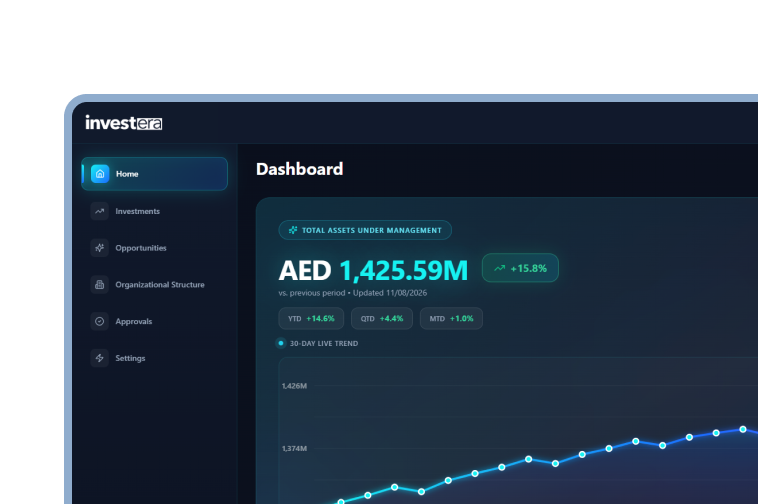Open the Investments menu item
Screen dimensions: 758x504
[154, 211]
